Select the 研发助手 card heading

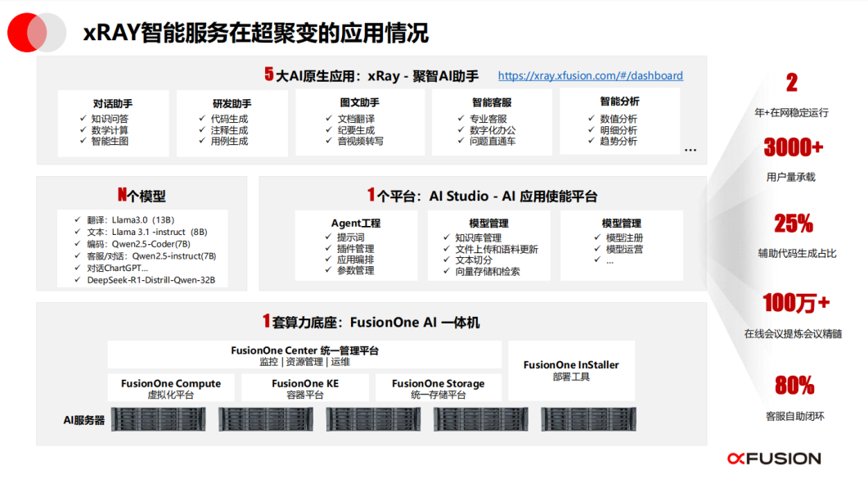tap(232, 104)
